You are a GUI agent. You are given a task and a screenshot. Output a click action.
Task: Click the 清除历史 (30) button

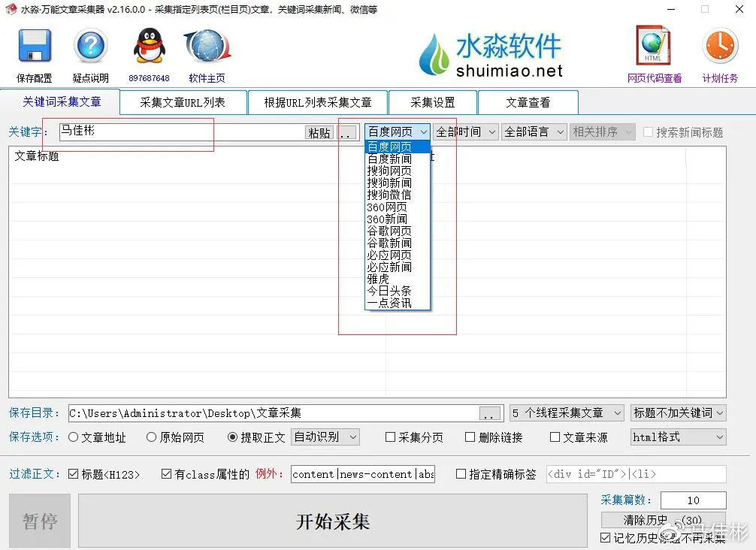coord(663,520)
